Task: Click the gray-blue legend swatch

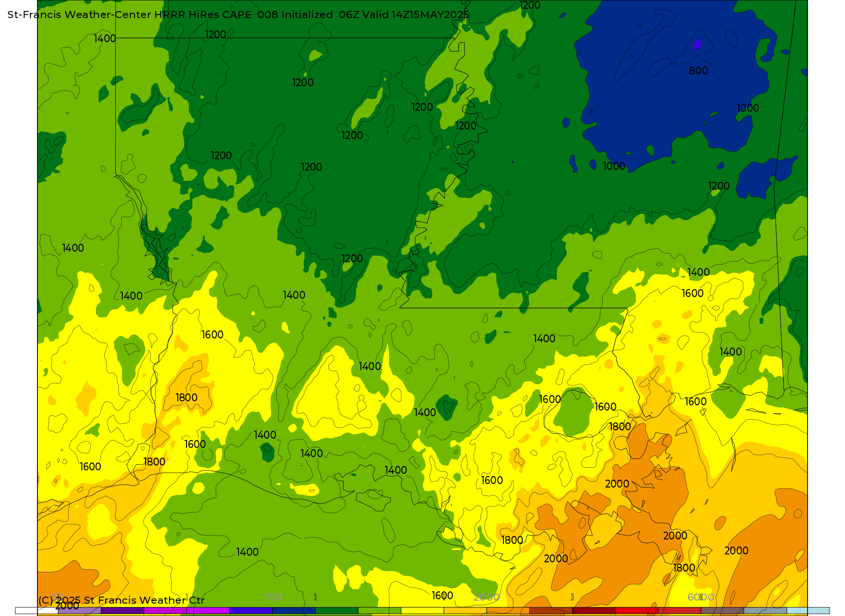Action: 765,611
